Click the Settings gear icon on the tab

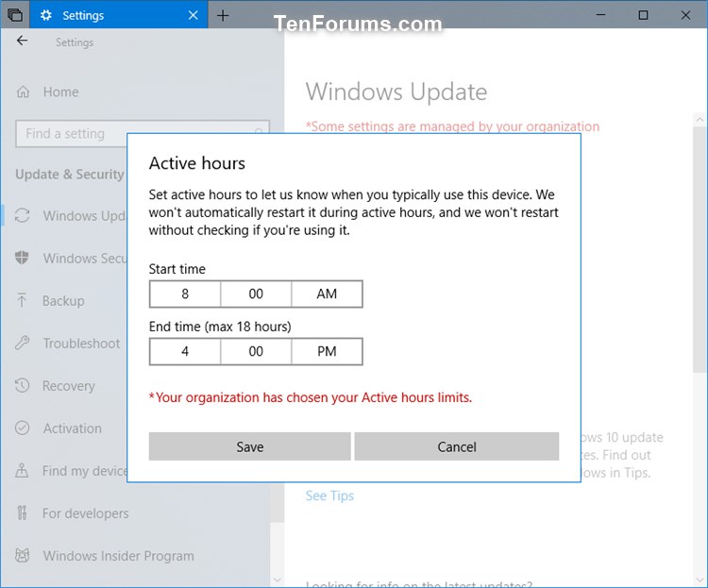[45, 15]
